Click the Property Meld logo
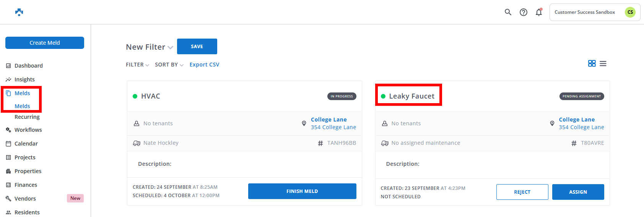 (x=19, y=12)
